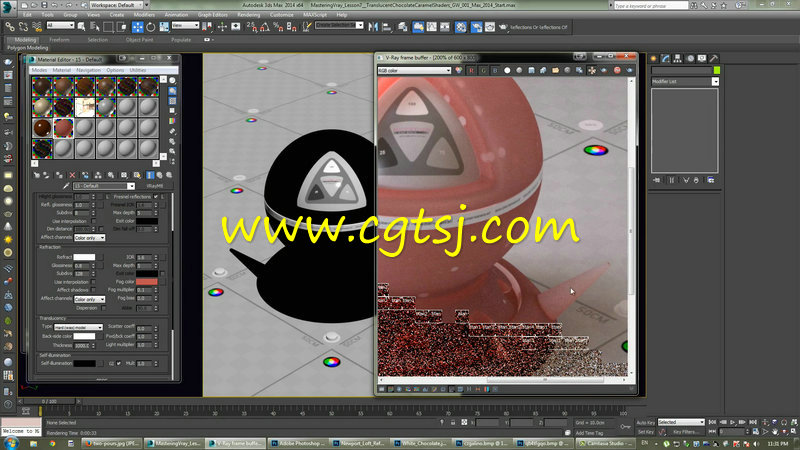The width and height of the screenshot is (800, 450).
Task: Click the Unlink Selection tool
Action: (23, 27)
